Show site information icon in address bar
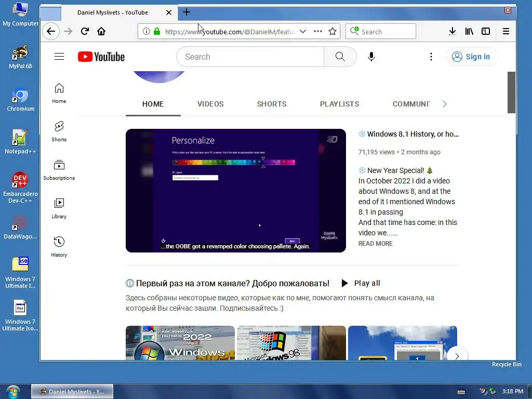 (146, 32)
